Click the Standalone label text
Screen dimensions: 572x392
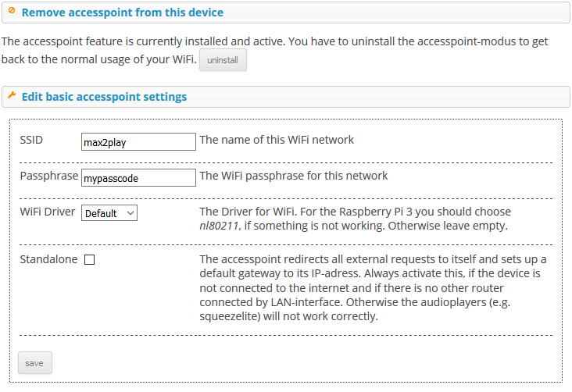tap(48, 259)
